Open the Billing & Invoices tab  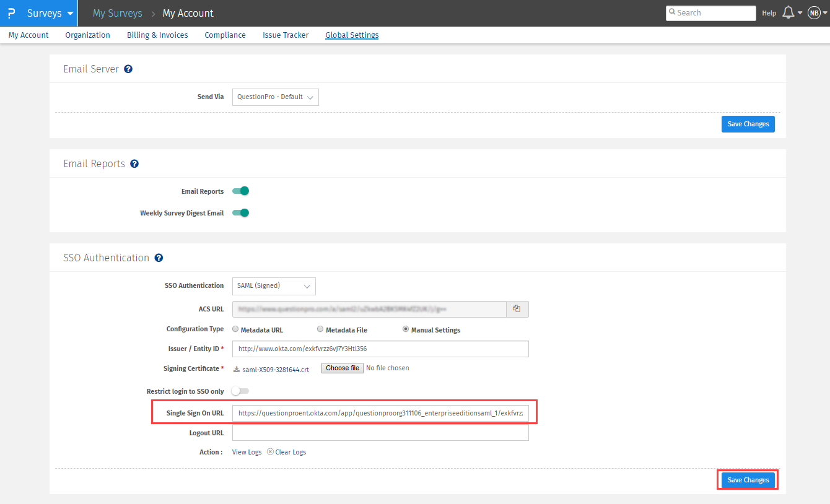pos(157,35)
